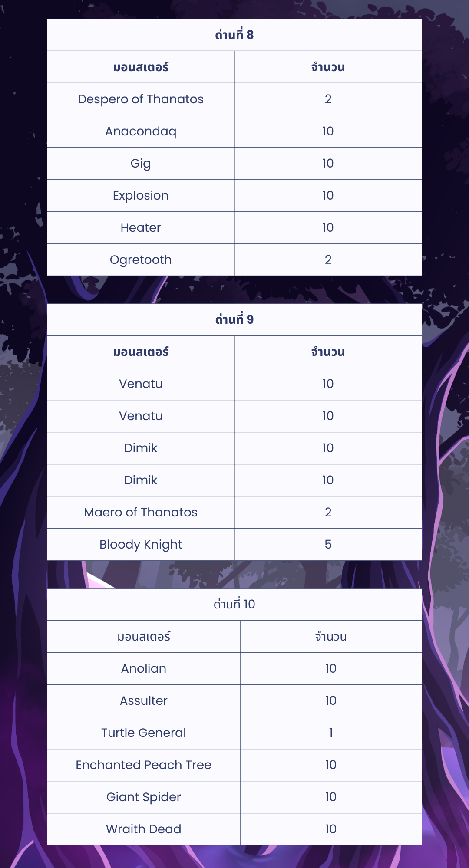Image resolution: width=469 pixels, height=868 pixels.
Task: Click the Bloody Knight monster name
Action: 141,544
